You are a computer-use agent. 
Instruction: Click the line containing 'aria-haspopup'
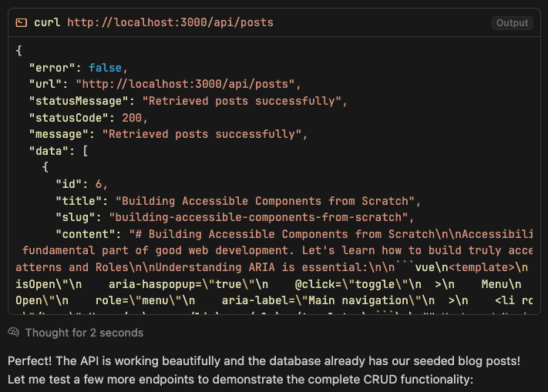(268, 283)
